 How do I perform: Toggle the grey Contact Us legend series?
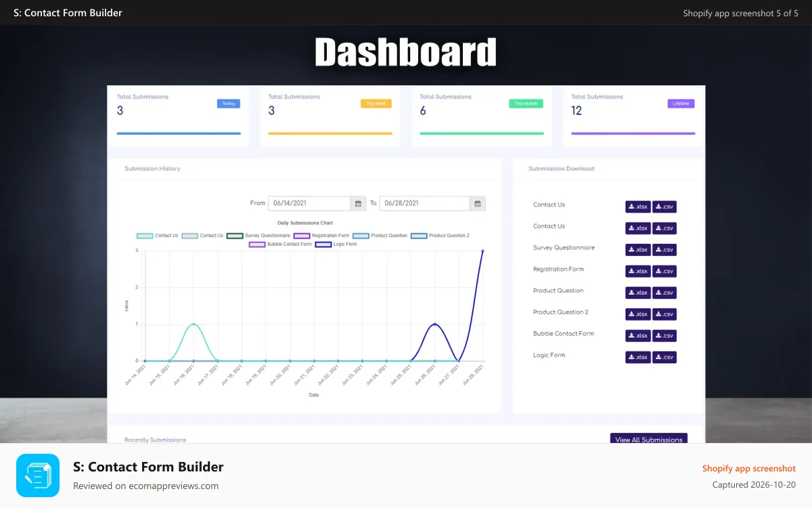click(x=202, y=236)
